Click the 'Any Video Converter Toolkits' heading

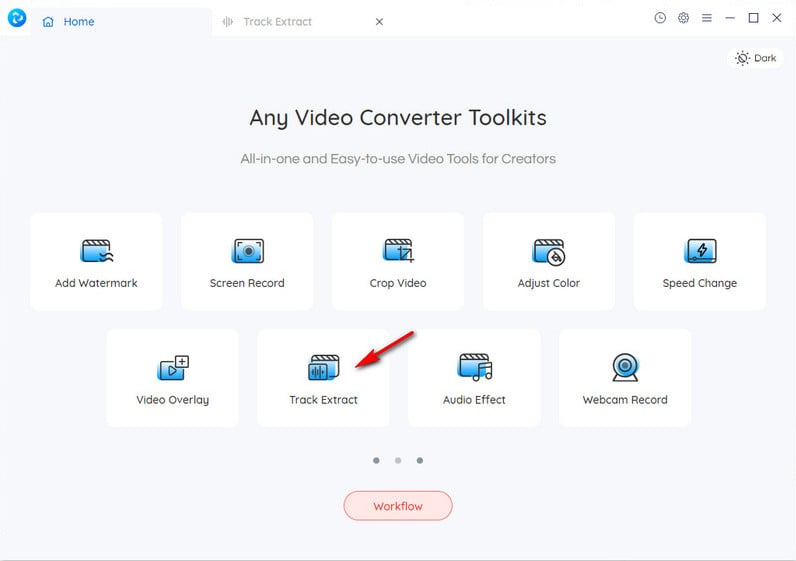coord(398,118)
